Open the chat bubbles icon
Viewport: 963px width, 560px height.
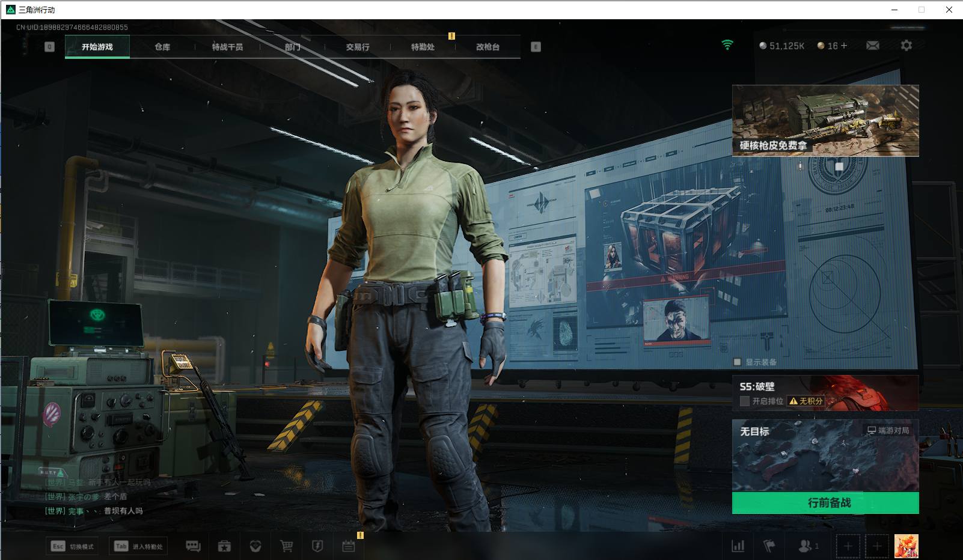pyautogui.click(x=193, y=546)
